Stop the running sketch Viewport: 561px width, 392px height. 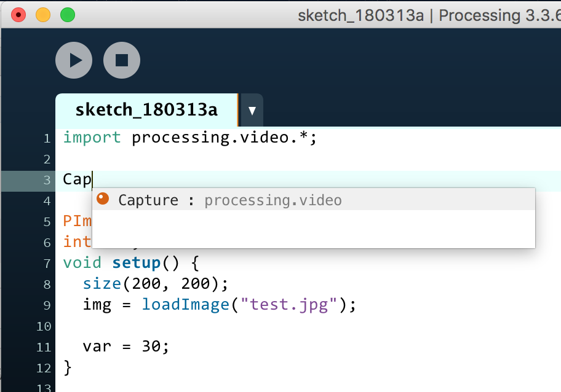click(x=121, y=60)
